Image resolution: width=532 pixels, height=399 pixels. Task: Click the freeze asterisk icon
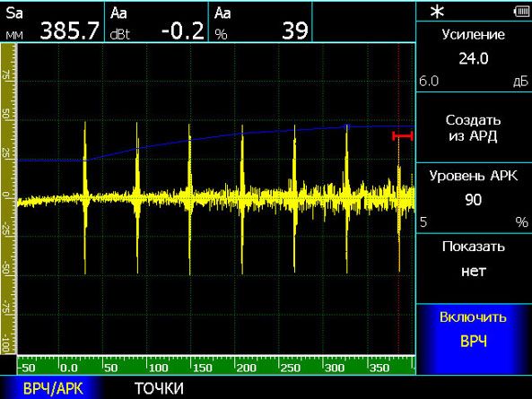437,12
